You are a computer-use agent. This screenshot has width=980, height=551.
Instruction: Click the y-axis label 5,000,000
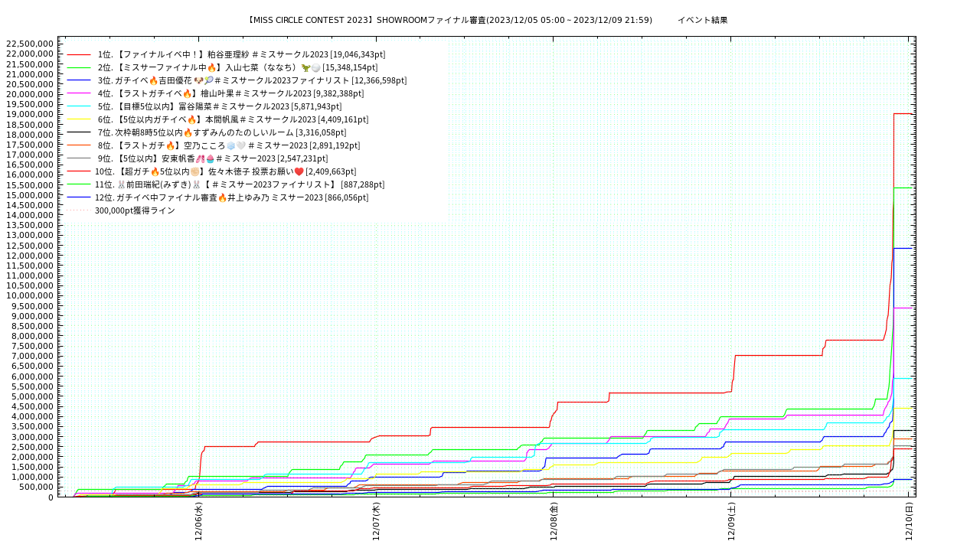tap(32, 396)
